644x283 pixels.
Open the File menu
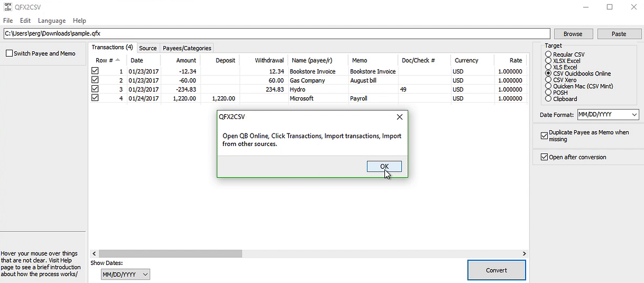click(8, 20)
